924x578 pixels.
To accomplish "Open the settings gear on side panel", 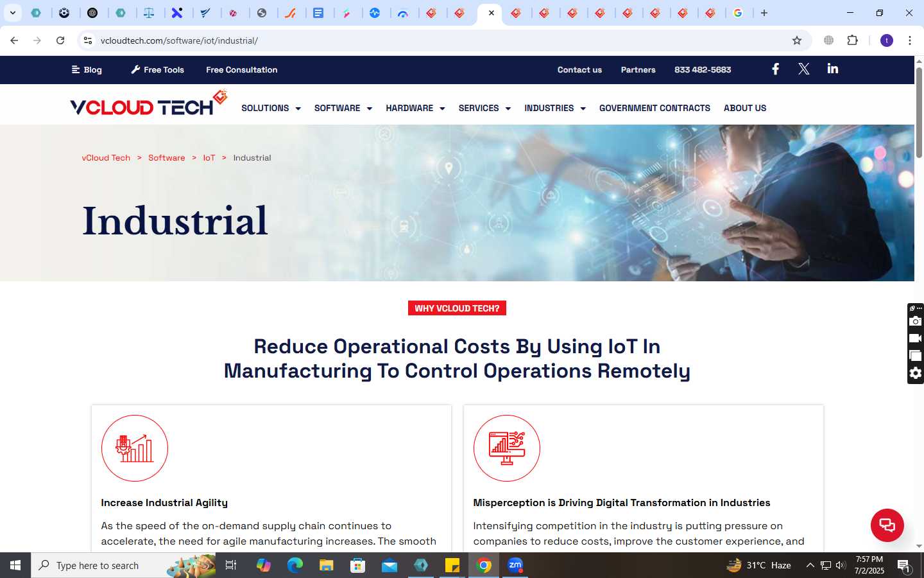I will (916, 373).
